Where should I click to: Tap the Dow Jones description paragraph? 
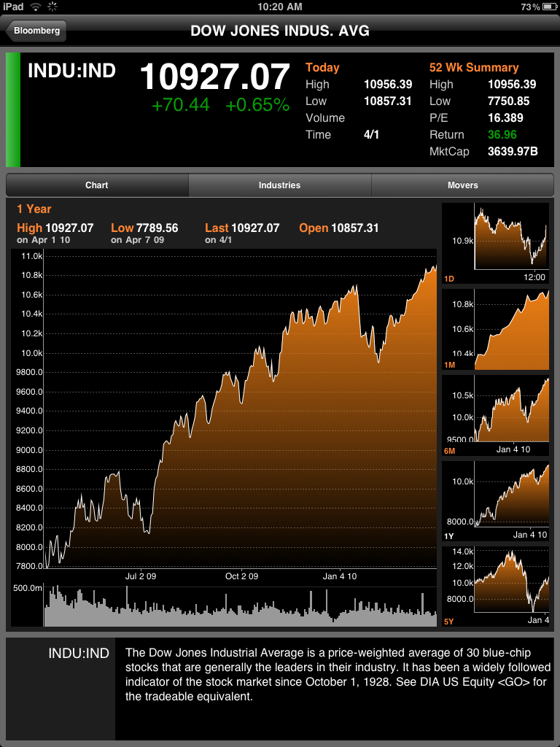335,675
